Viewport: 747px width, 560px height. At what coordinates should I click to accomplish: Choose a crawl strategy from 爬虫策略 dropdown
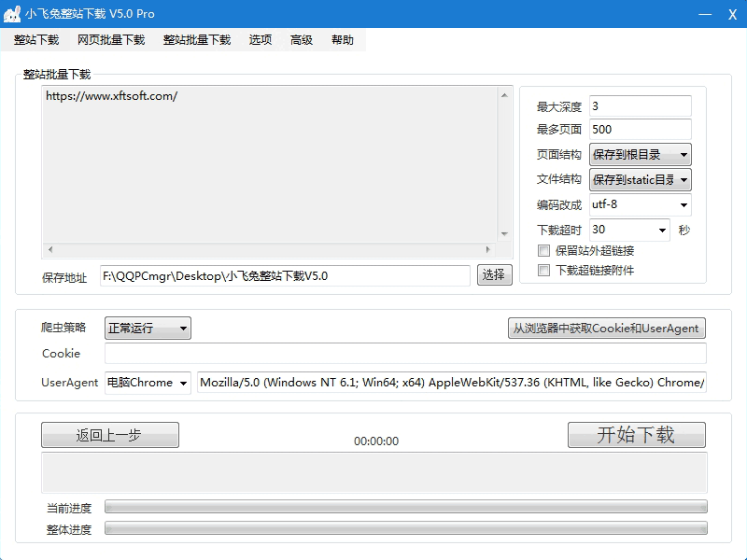pyautogui.click(x=148, y=328)
